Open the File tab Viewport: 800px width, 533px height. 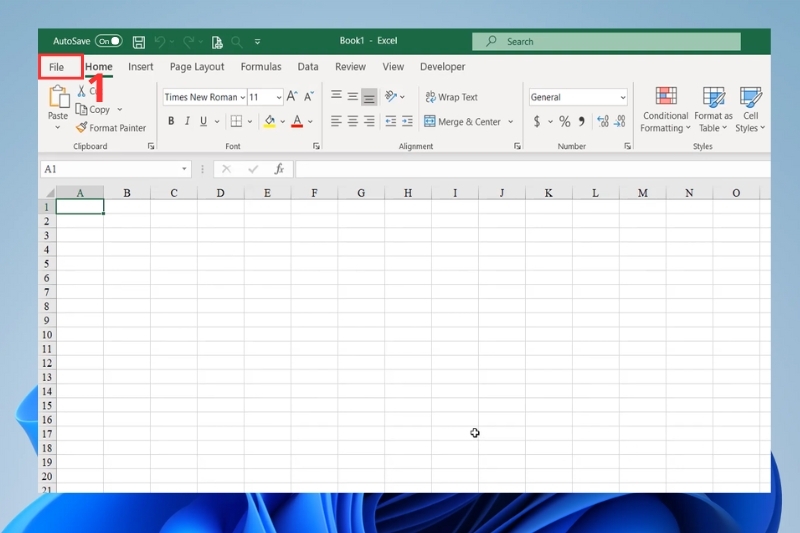pos(57,67)
